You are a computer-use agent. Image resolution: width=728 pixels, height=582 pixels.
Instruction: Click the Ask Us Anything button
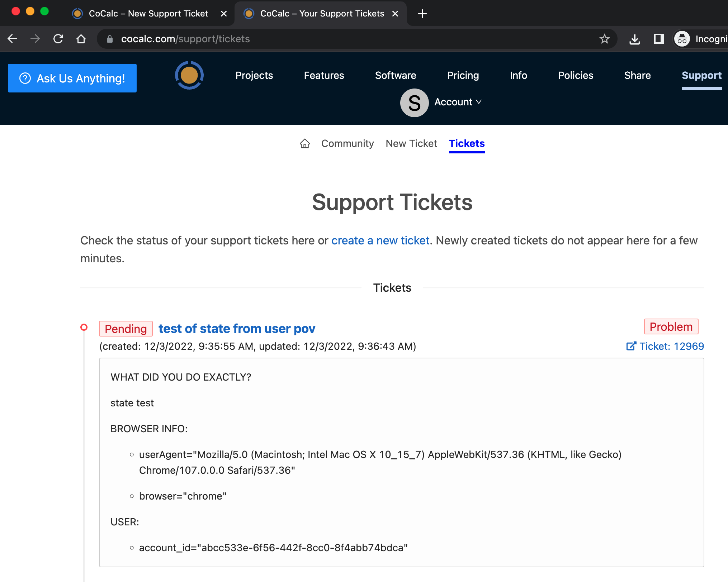point(72,78)
